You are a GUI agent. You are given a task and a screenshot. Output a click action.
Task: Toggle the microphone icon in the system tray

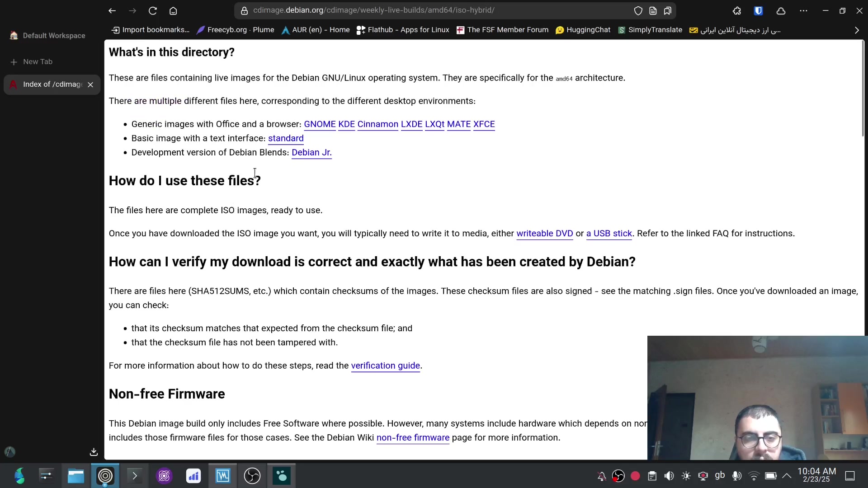point(736,476)
